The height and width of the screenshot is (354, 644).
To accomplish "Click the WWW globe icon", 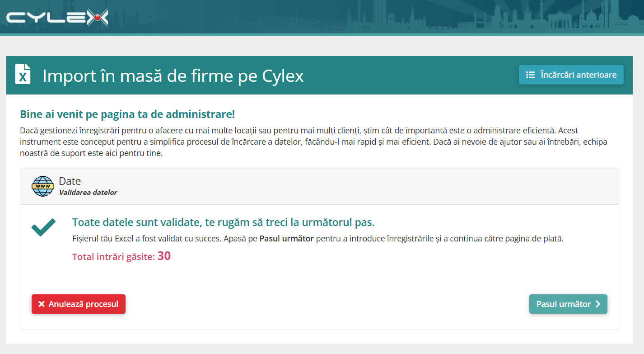I will tap(43, 186).
